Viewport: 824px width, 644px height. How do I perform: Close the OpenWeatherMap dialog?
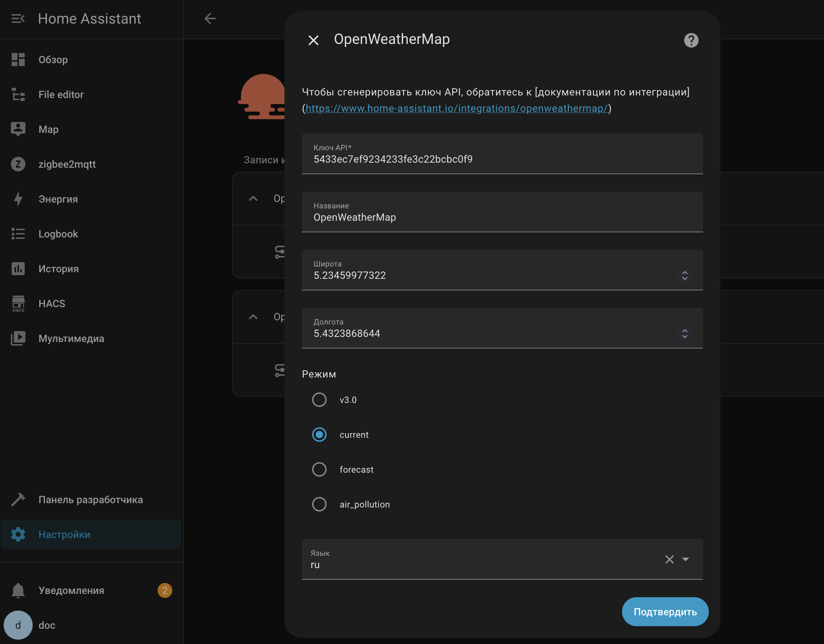pyautogui.click(x=313, y=40)
